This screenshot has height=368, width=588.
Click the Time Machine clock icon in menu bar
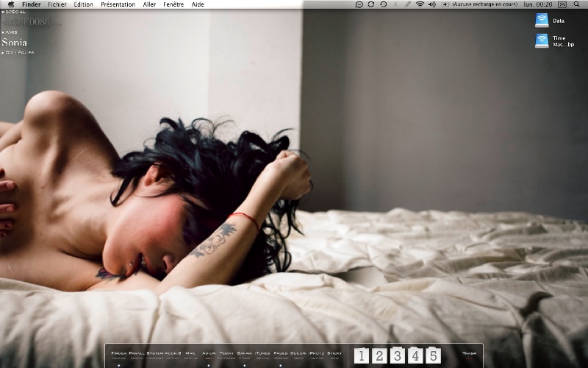coord(383,4)
